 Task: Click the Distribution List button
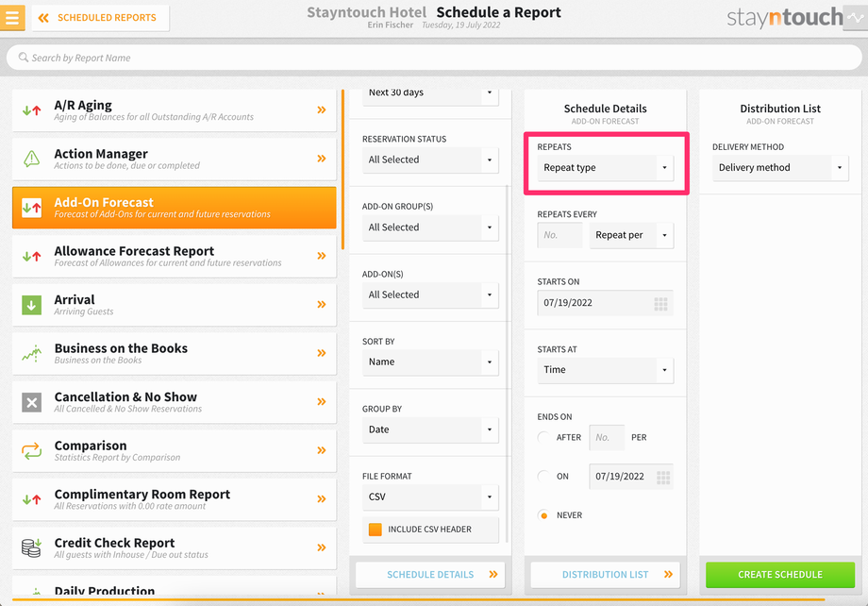coord(605,575)
